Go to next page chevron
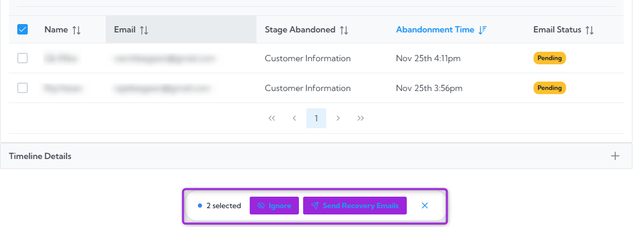This screenshot has width=644, height=227. pyautogui.click(x=338, y=118)
